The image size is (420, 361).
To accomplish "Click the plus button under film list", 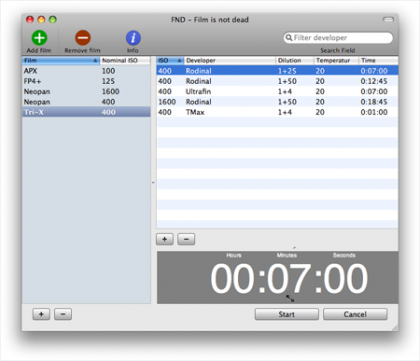I will [41, 314].
